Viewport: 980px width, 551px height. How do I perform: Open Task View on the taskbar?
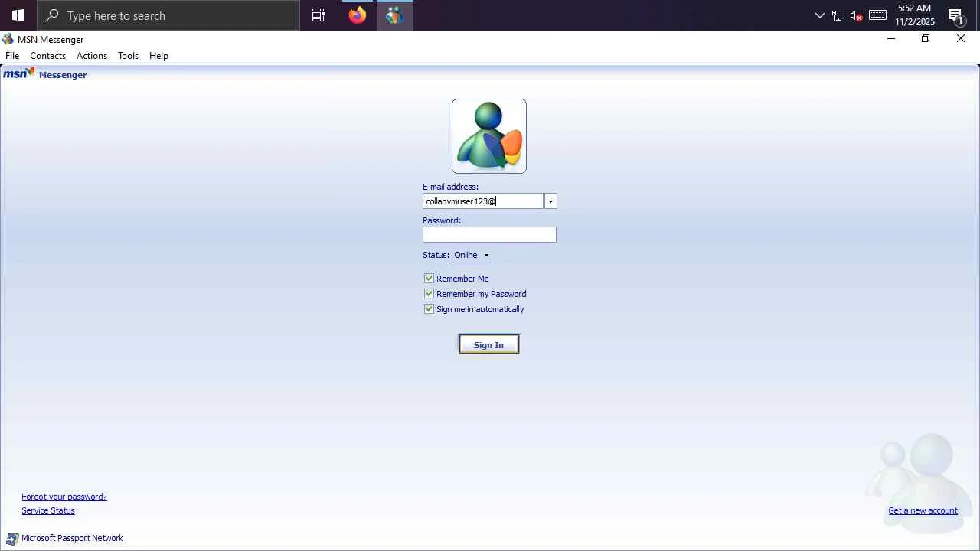point(318,15)
